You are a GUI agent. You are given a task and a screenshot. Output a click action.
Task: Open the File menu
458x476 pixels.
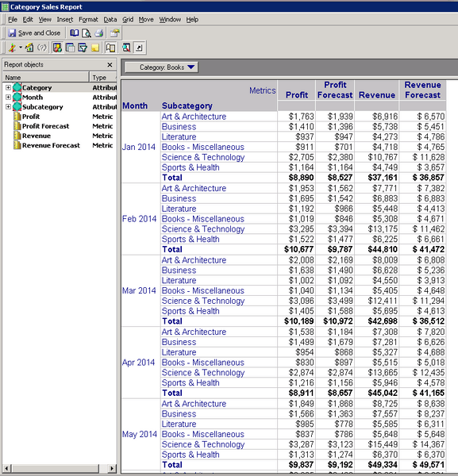click(13, 19)
